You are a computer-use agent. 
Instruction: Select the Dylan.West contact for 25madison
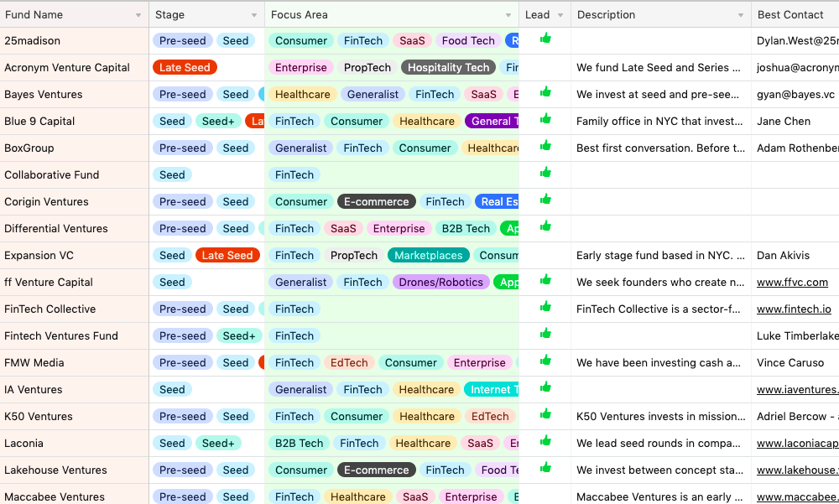pos(795,40)
